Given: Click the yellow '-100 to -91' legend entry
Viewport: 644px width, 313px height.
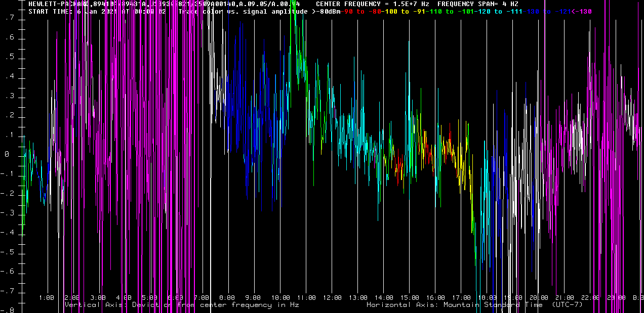Looking at the screenshot, I should 403,11.
